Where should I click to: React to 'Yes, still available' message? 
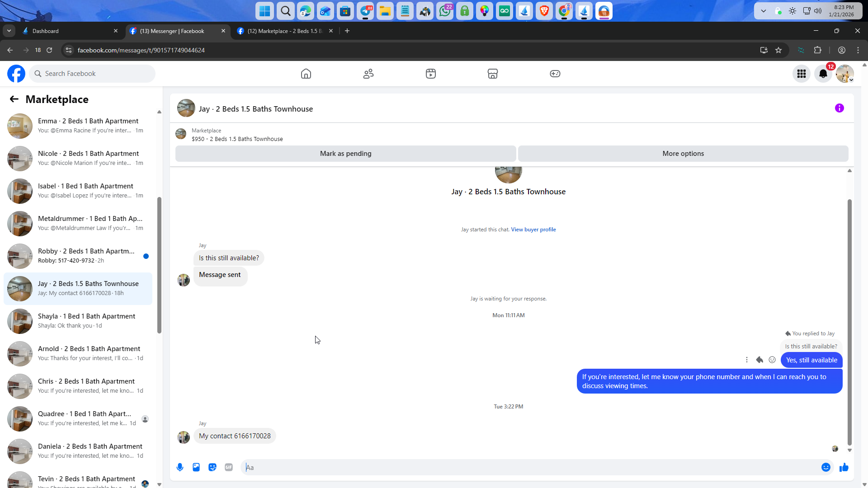(x=772, y=360)
